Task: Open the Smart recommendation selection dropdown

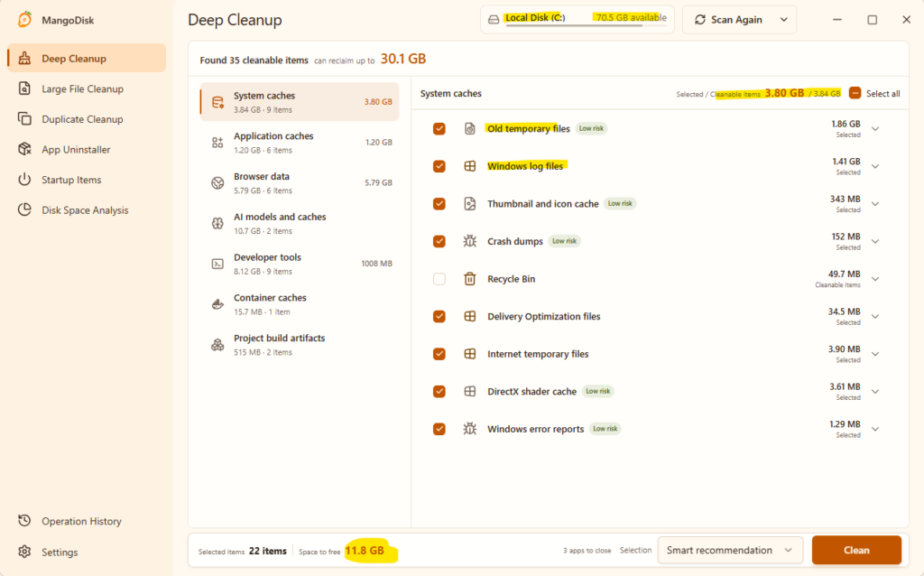Action: coord(730,550)
